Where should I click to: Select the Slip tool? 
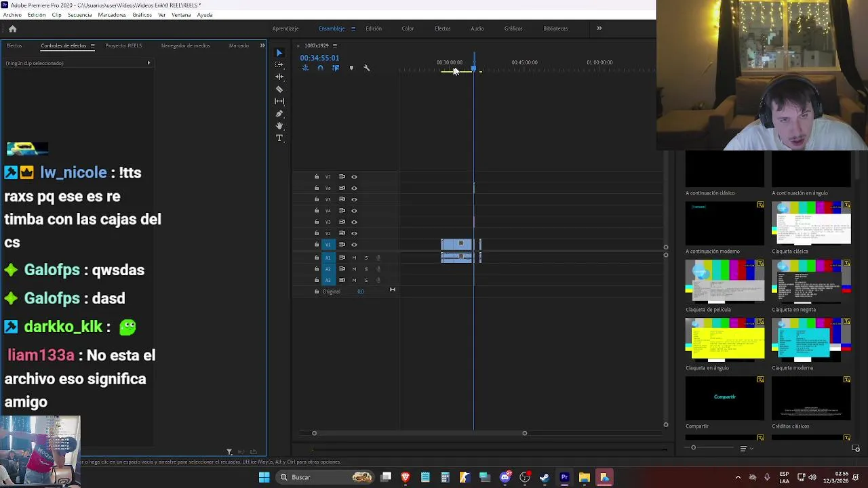pyautogui.click(x=279, y=101)
